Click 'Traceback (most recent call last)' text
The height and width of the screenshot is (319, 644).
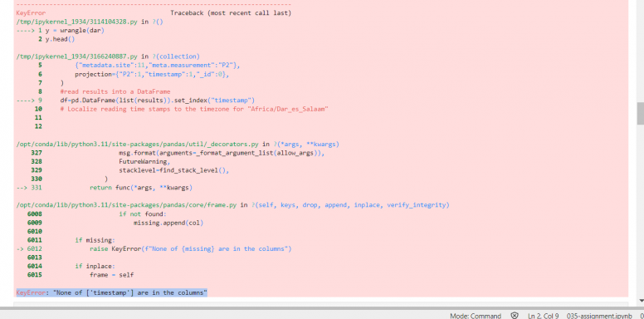[x=231, y=13]
